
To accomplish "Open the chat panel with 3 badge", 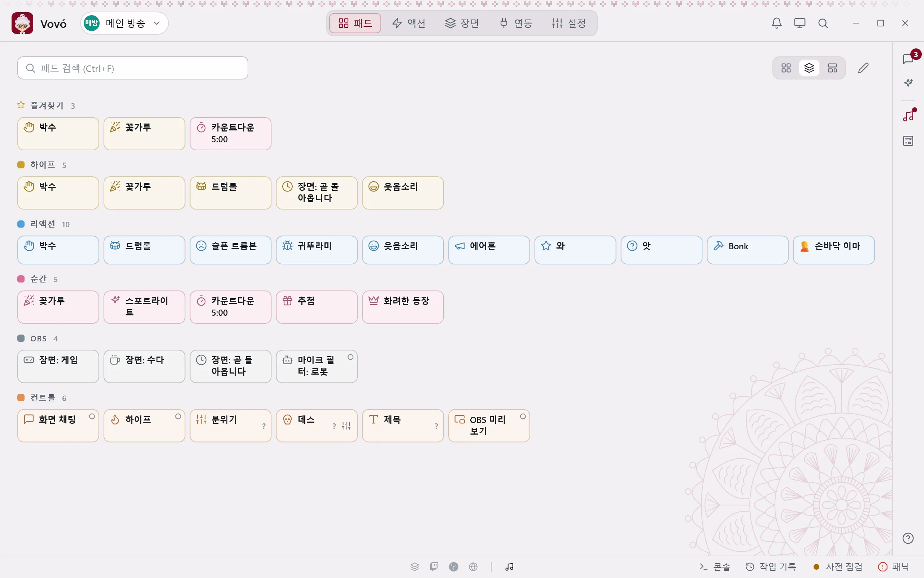I will (x=908, y=59).
